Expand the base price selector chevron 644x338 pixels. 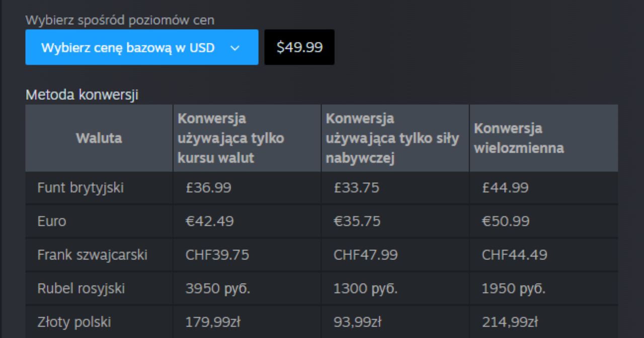[x=234, y=47]
